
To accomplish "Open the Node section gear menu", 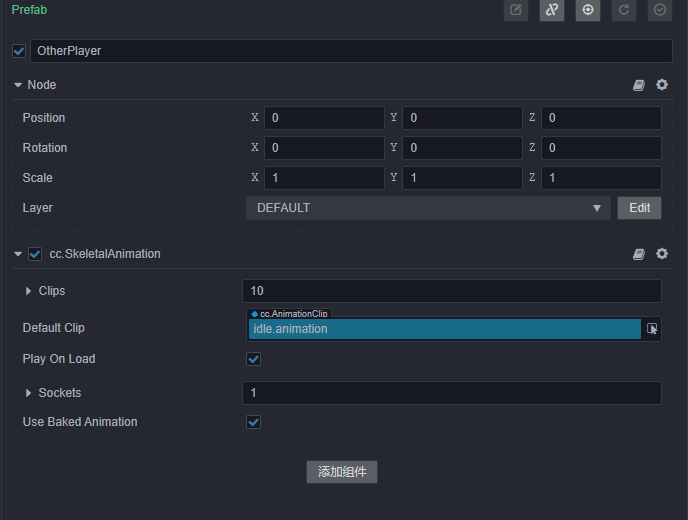I will click(x=662, y=84).
